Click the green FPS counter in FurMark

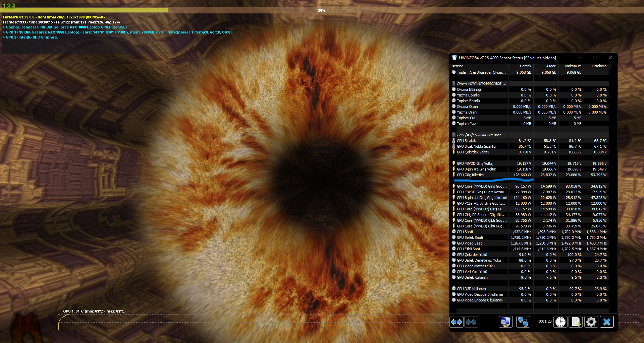[x=9, y=6]
